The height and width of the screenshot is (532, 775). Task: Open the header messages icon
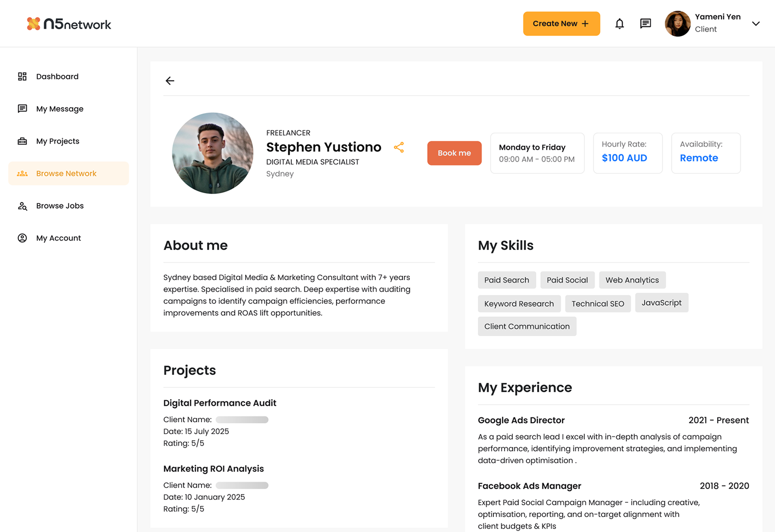pyautogui.click(x=645, y=24)
